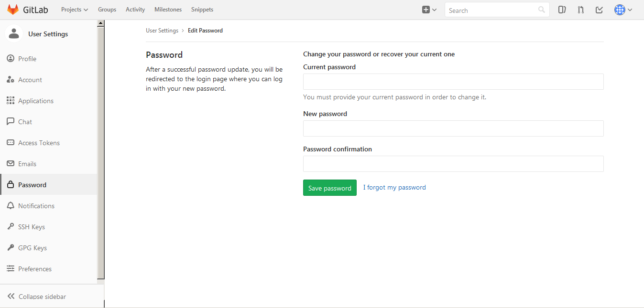Open the plus new-item dropdown

[x=429, y=10]
